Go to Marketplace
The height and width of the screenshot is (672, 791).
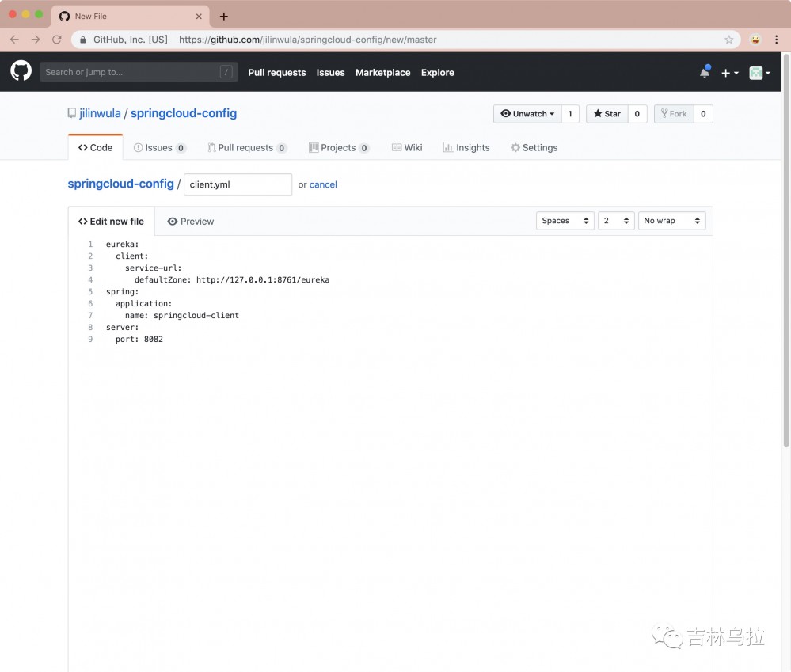pyautogui.click(x=383, y=73)
